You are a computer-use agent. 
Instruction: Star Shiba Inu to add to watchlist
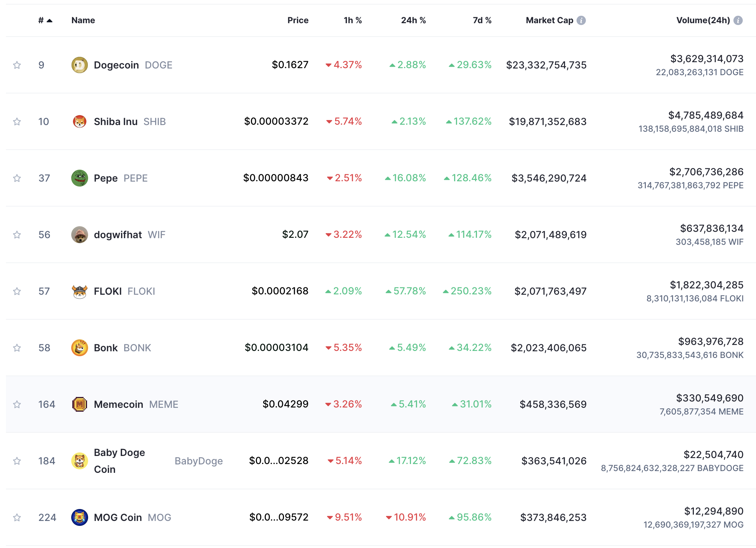(17, 122)
